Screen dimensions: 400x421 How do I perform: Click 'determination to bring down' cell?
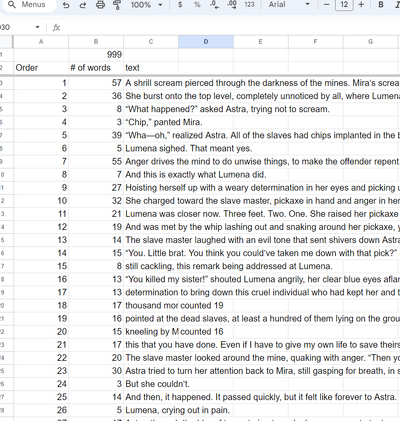click(x=262, y=292)
